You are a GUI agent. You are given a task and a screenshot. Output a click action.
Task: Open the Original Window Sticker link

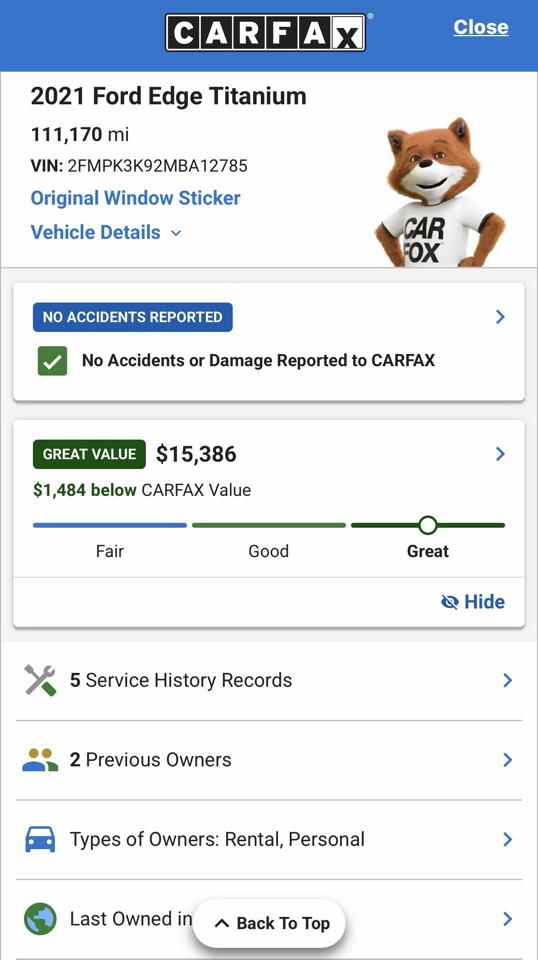click(135, 198)
